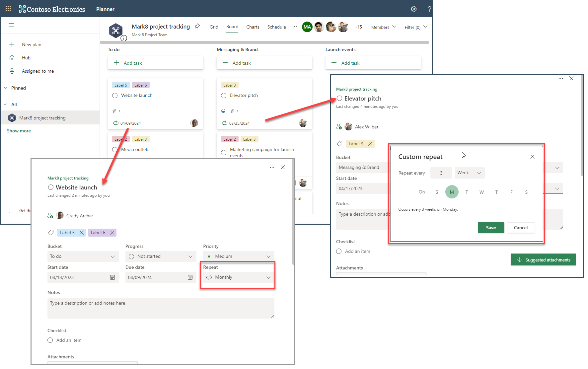Screen dimensions: 588x369
Task: Open settings gear in top bar
Action: pyautogui.click(x=414, y=9)
